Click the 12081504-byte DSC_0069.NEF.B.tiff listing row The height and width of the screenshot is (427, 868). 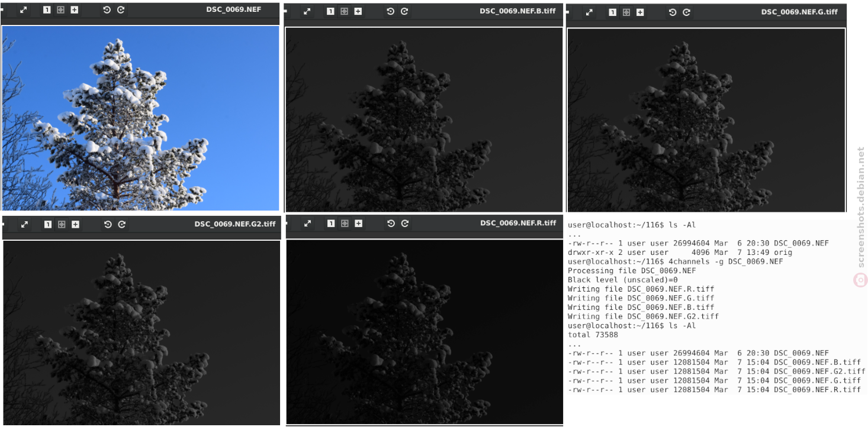pos(714,362)
